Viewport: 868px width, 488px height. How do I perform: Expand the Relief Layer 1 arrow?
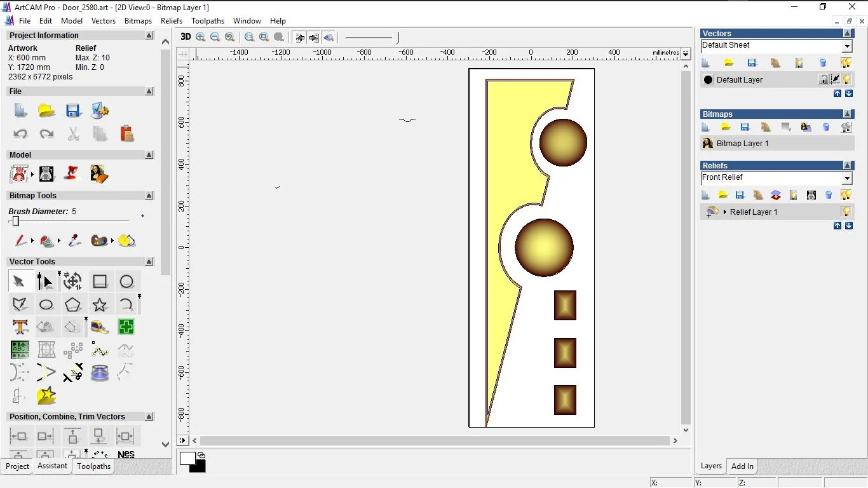(x=725, y=212)
